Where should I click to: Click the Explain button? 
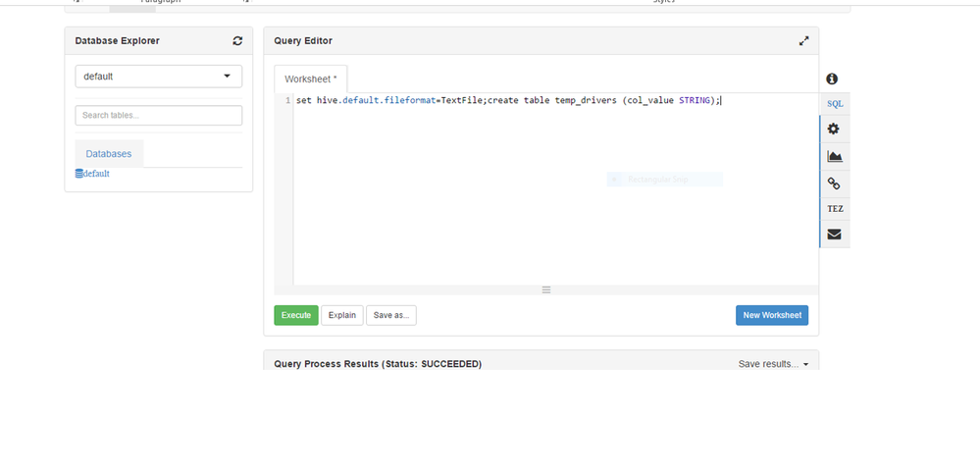point(342,316)
